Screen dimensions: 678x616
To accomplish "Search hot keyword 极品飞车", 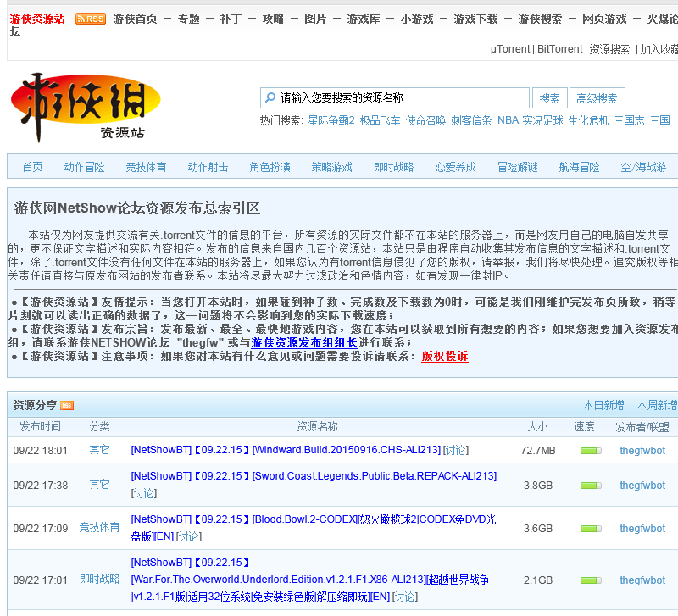I will [x=380, y=120].
